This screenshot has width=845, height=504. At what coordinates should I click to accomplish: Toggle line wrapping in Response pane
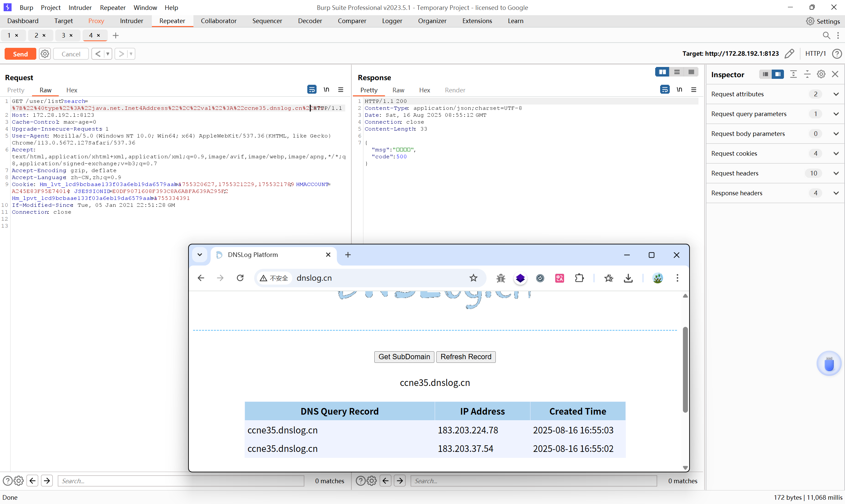pos(664,90)
